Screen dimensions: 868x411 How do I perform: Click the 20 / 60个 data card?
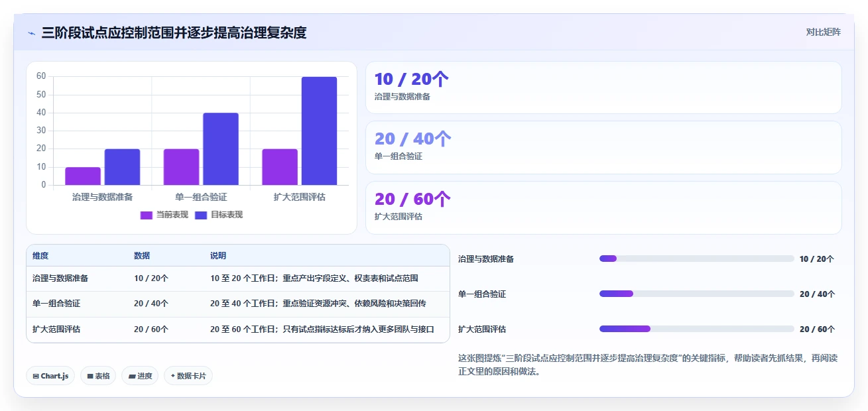point(603,207)
